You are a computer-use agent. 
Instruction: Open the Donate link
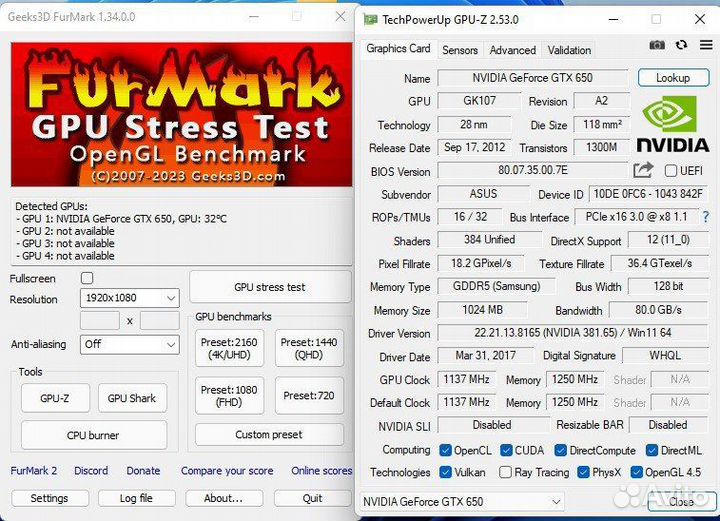143,471
